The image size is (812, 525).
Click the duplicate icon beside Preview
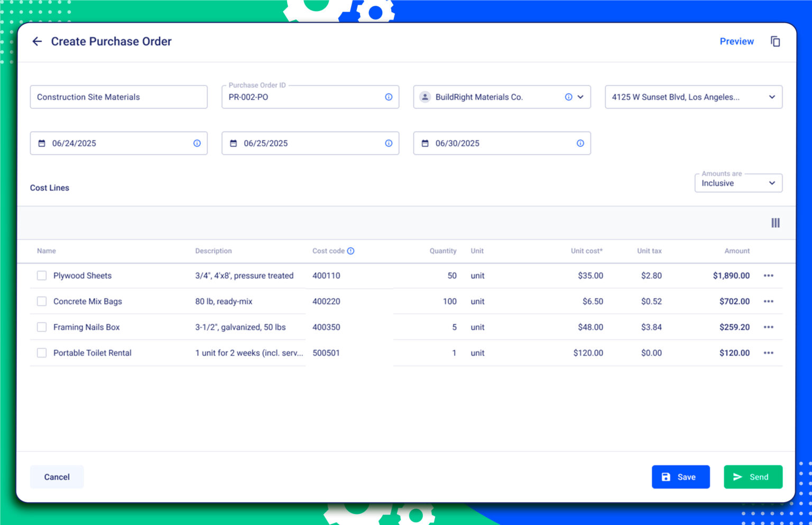pos(775,41)
